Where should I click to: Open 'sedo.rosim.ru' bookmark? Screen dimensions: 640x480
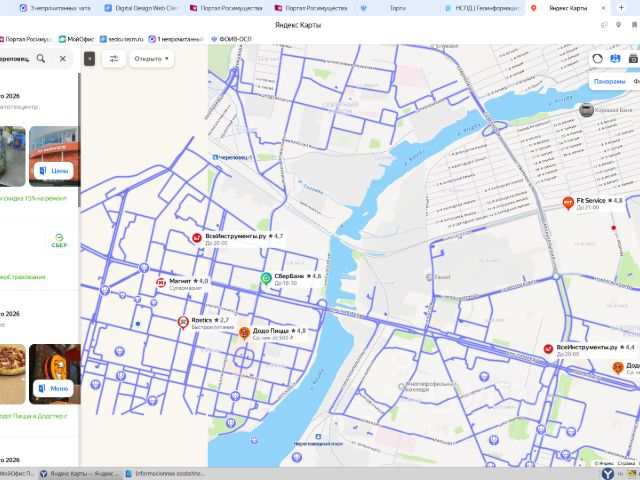tap(122, 39)
